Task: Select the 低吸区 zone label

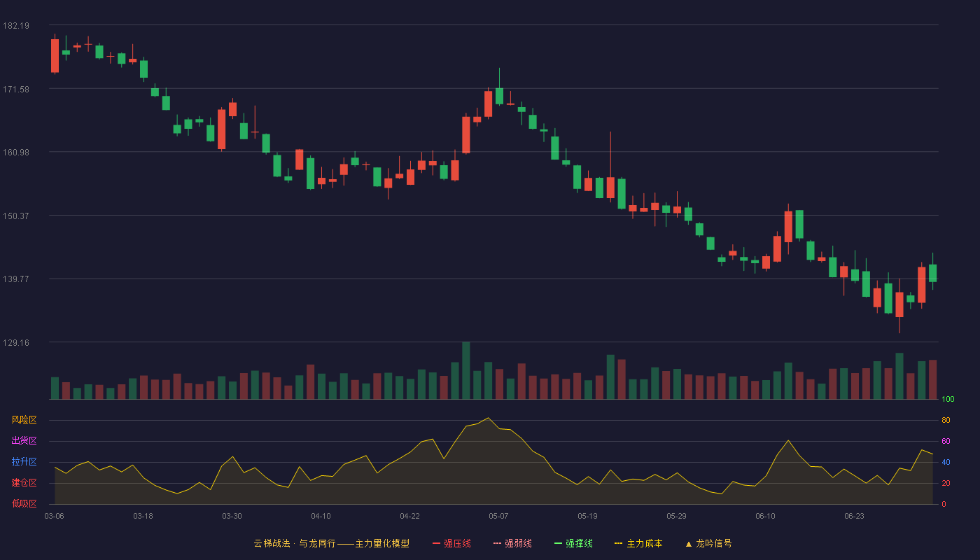Action: tap(24, 504)
